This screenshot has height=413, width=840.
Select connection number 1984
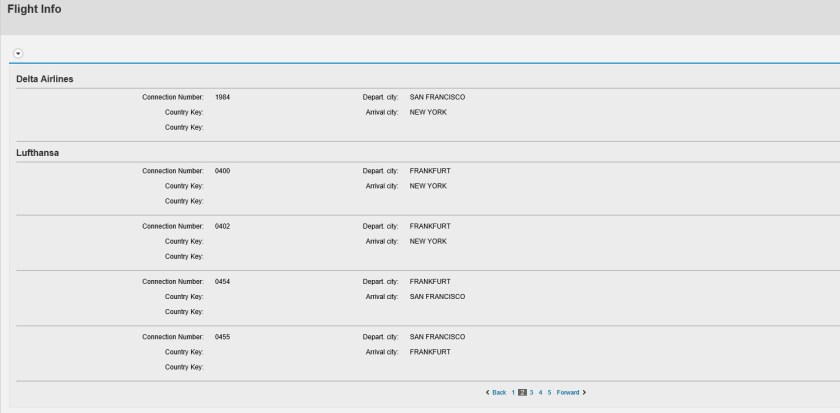pyautogui.click(x=222, y=97)
